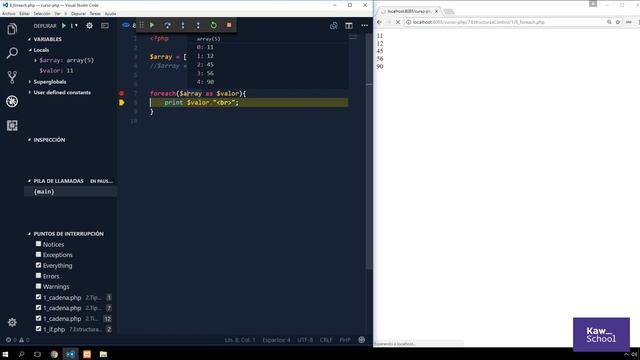This screenshot has width=640, height=360.
Task: Open the Archivo menu
Action: coord(8,13)
